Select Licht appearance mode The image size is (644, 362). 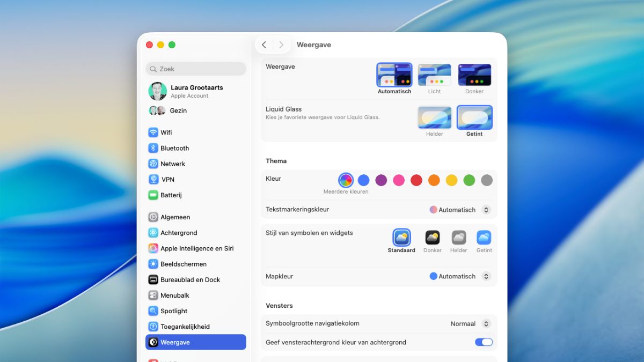pyautogui.click(x=435, y=75)
